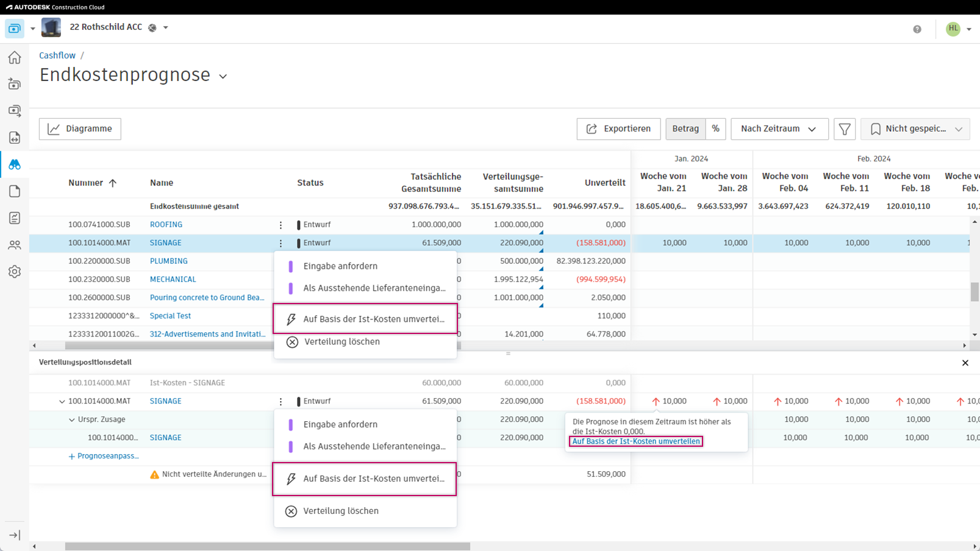Click the upper table horizontal scrollbar thumb
The image size is (980, 551).
(x=263, y=346)
